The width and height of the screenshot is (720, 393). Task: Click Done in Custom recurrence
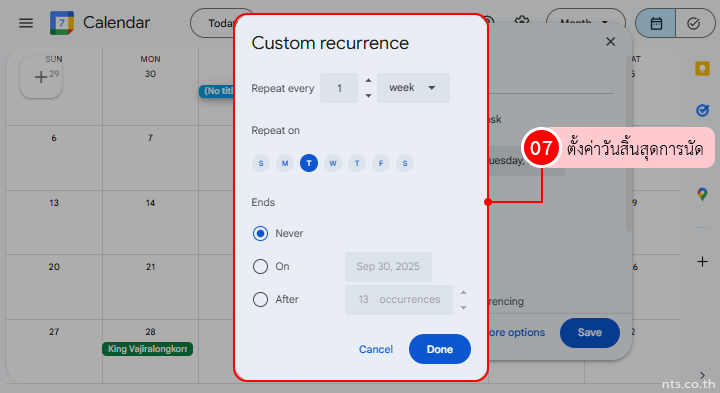(439, 349)
